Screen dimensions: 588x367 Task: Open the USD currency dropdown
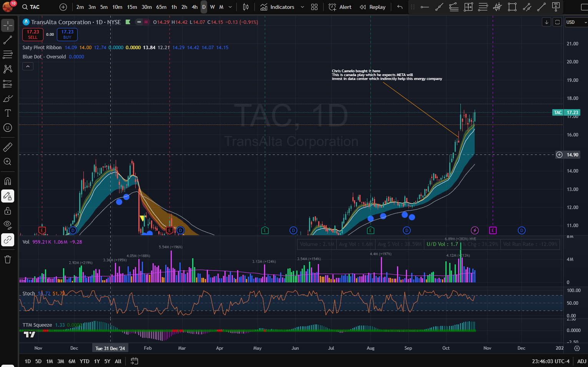pyautogui.click(x=576, y=22)
